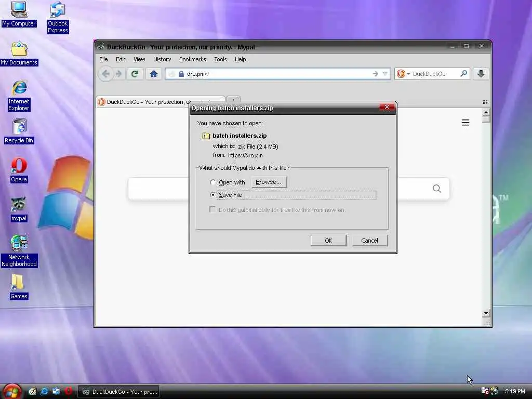532x399 pixels.
Task: Click the scrollbar up arrow
Action: pyautogui.click(x=486, y=112)
